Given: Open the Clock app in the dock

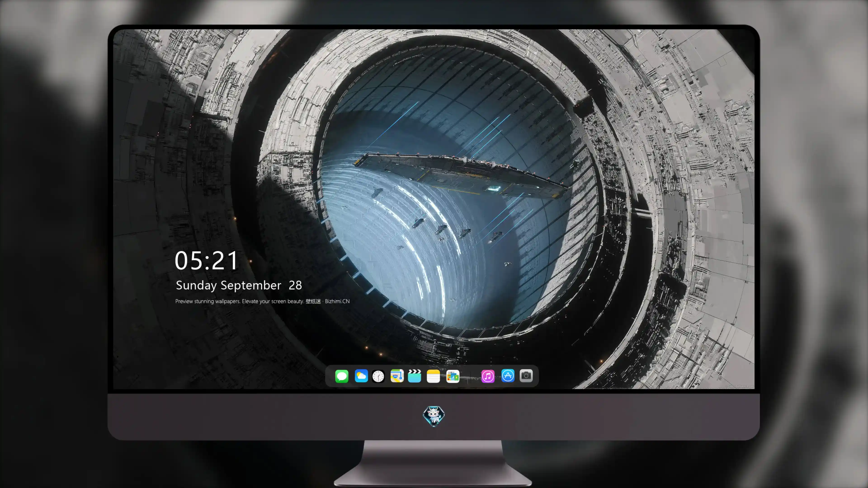Looking at the screenshot, I should (378, 376).
